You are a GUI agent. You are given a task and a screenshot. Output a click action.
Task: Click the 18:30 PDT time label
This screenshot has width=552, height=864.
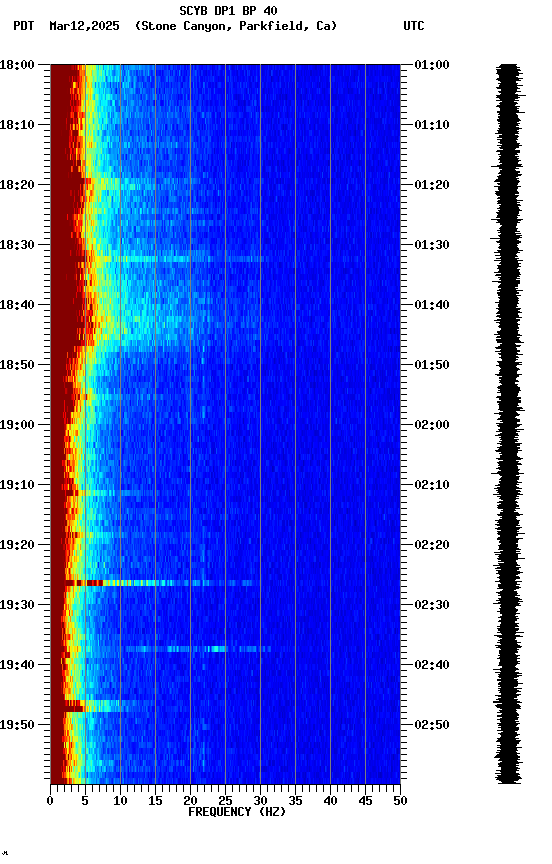coord(17,245)
